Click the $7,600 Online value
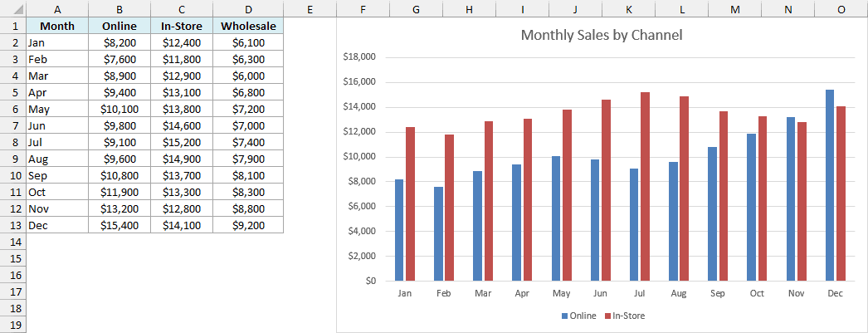 (x=119, y=59)
